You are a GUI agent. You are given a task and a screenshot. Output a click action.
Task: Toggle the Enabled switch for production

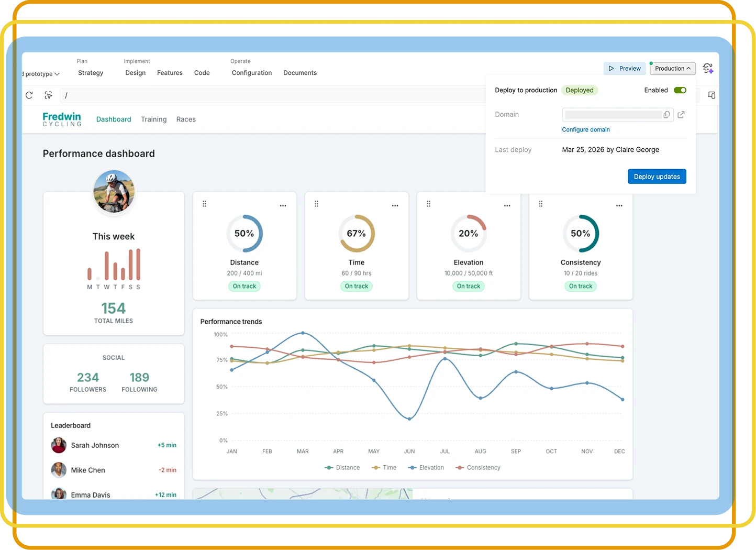[680, 90]
